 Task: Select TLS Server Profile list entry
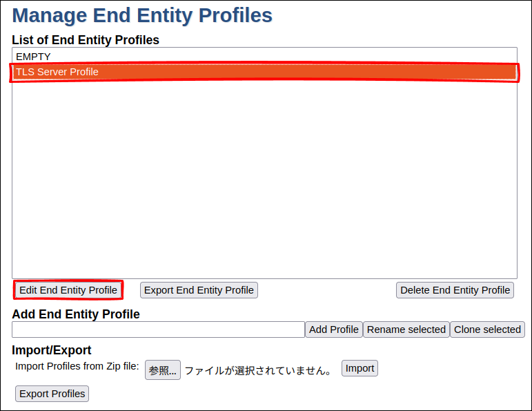tap(57, 72)
